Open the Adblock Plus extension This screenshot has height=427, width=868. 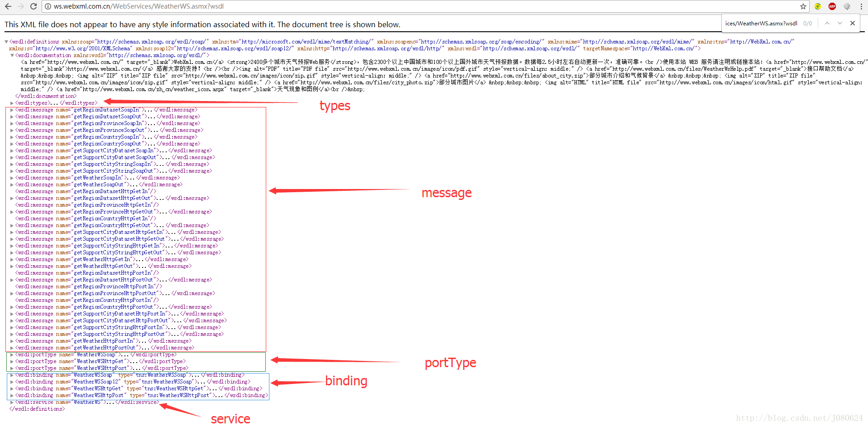coord(832,6)
